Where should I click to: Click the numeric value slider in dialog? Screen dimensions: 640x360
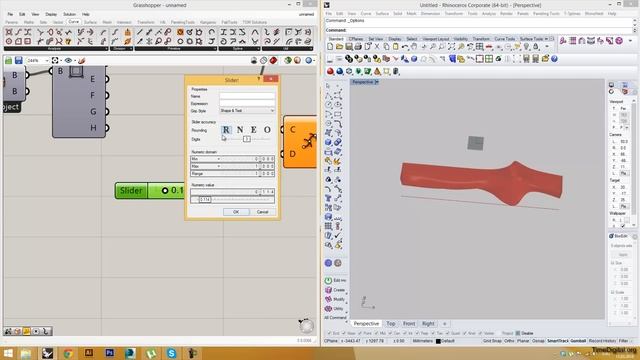(x=232, y=199)
